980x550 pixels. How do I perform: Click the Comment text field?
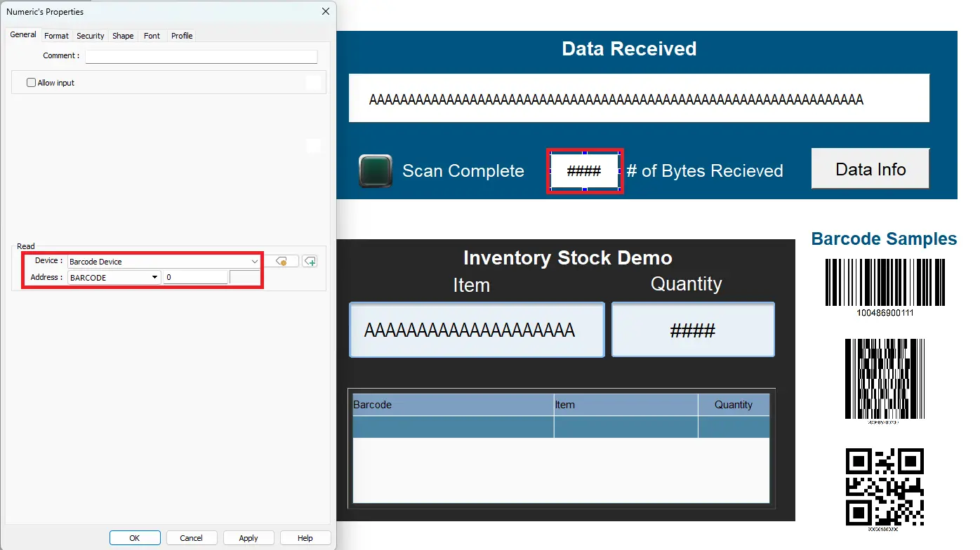pos(201,56)
